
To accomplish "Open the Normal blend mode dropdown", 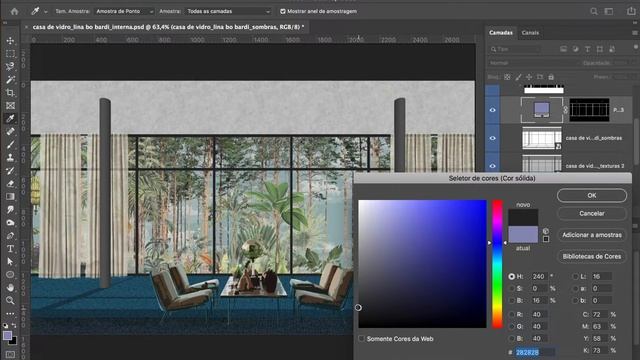I will [x=533, y=63].
